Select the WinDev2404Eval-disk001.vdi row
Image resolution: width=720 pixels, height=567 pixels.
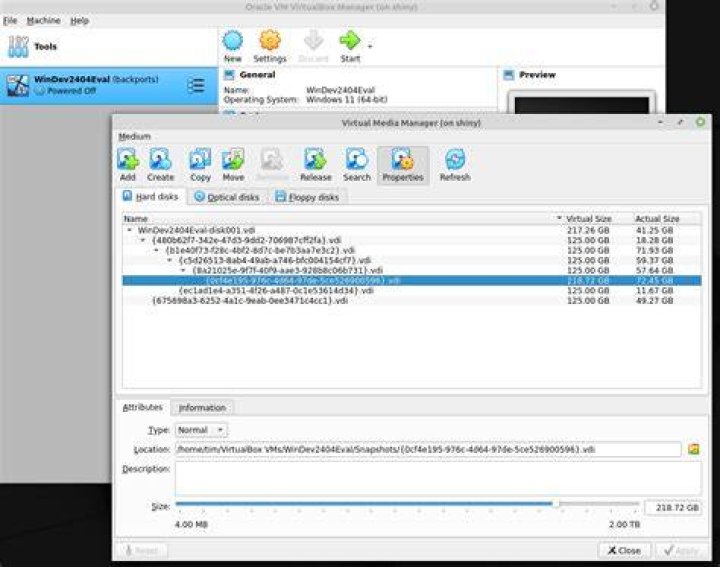pos(412,230)
